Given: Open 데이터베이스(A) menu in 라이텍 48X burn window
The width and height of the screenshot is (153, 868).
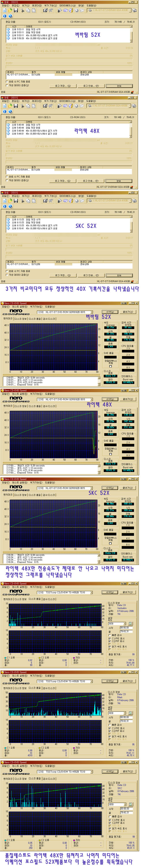Looking at the screenshot, I should pos(67,101).
